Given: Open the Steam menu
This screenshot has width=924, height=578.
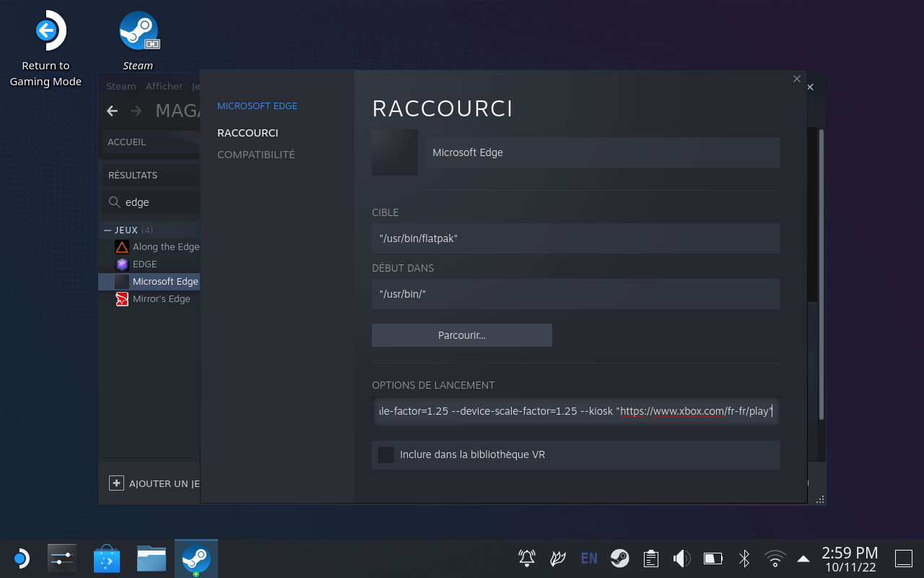Looking at the screenshot, I should click(121, 87).
